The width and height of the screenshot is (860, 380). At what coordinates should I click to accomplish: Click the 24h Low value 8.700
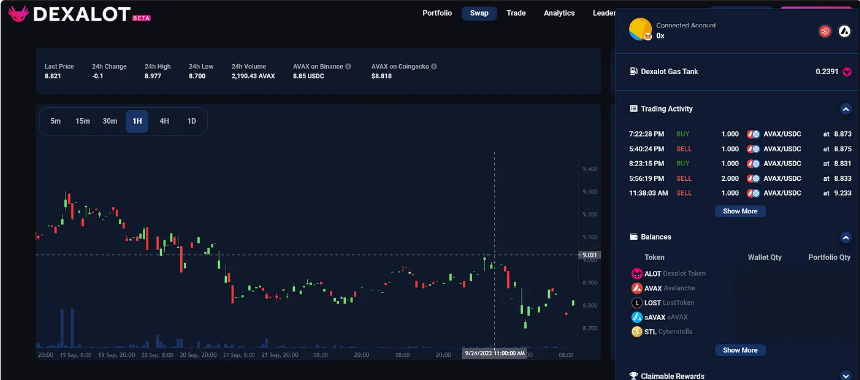click(197, 76)
